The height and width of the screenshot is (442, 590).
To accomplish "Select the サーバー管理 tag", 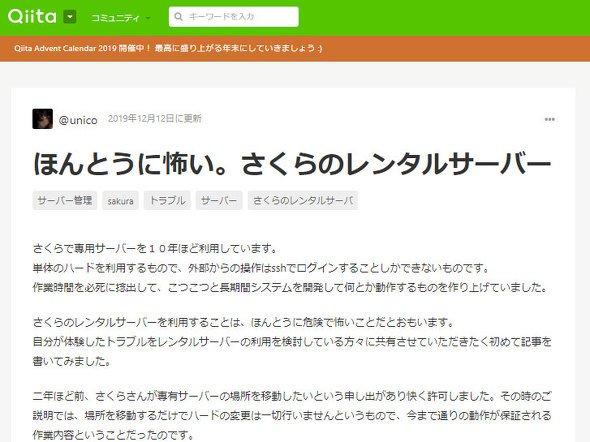I will pyautogui.click(x=65, y=200).
